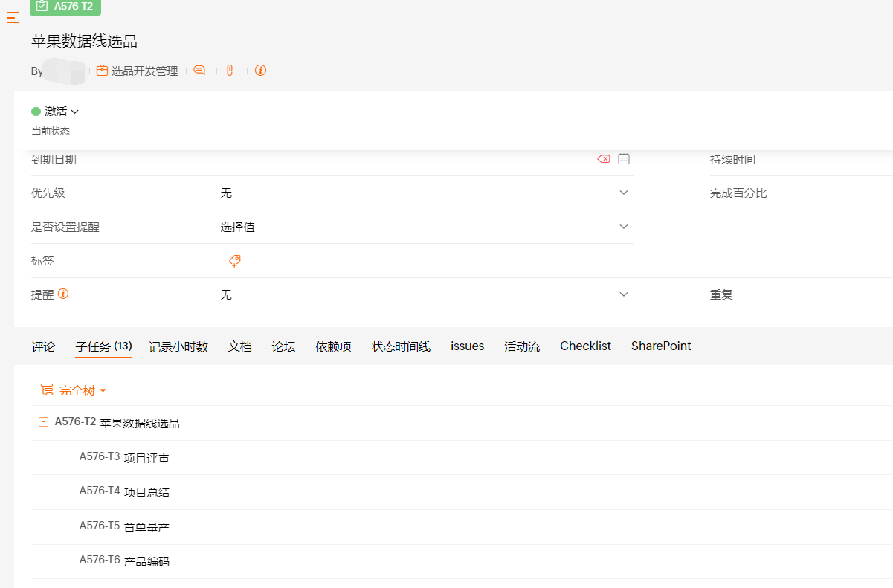The width and height of the screenshot is (893, 588).
Task: Expand the 优先级 priority dropdown
Action: [623, 193]
